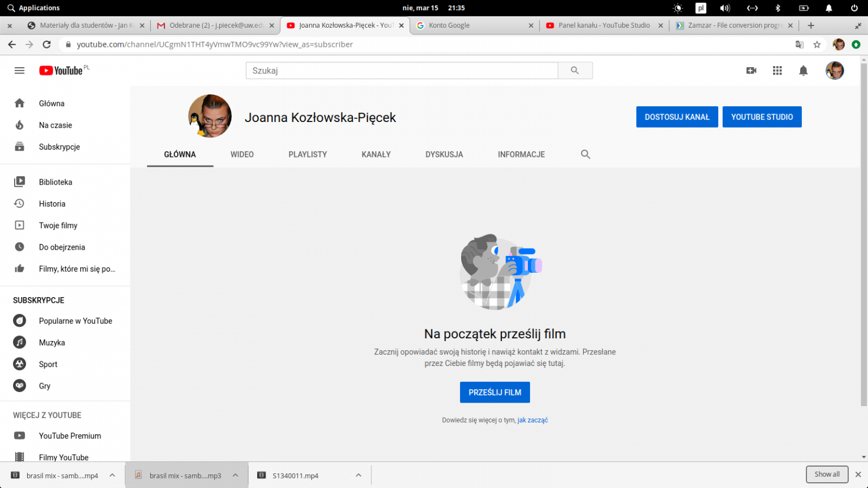Open Filmy, które mi się po... list
The height and width of the screenshot is (488, 868).
click(65, 269)
